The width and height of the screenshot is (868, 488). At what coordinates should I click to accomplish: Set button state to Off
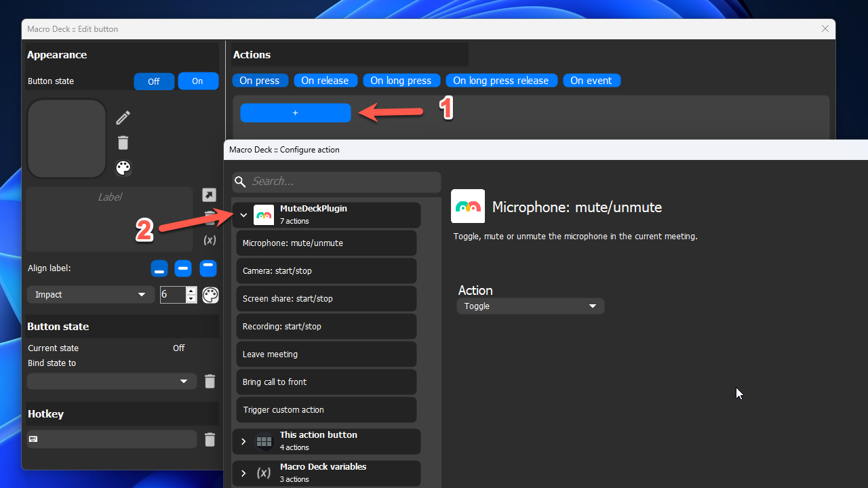coord(154,81)
